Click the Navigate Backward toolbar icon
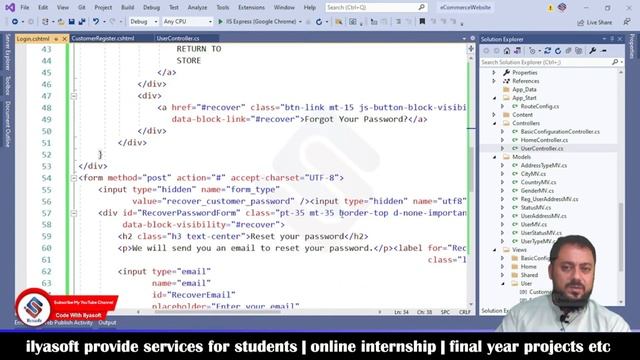Screen dimensions: 640x360 click(15, 22)
